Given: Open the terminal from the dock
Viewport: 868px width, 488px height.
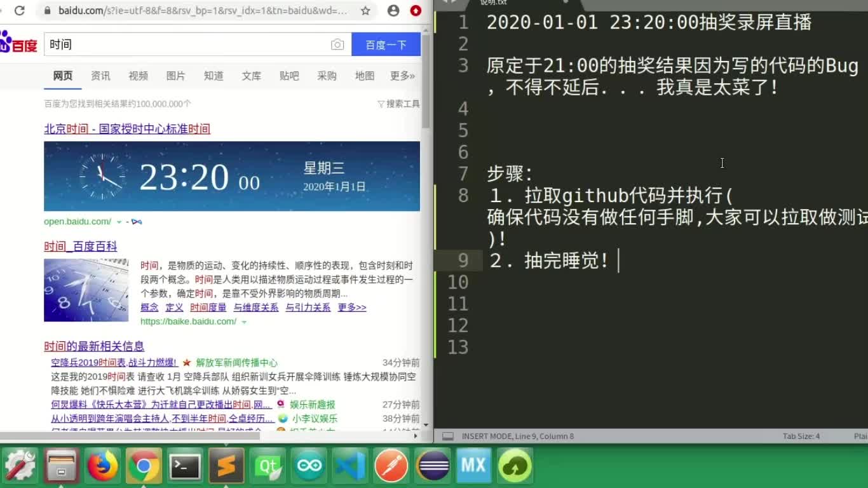Looking at the screenshot, I should [x=185, y=466].
